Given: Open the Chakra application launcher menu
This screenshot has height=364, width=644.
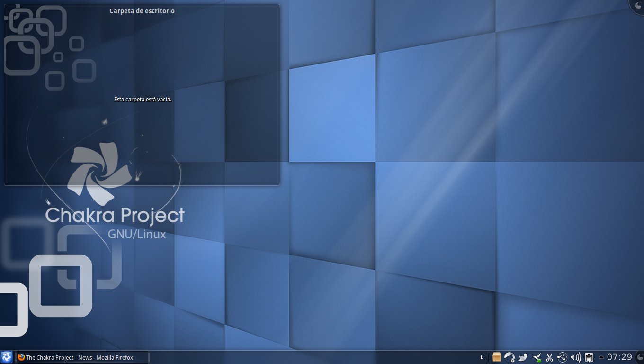Looking at the screenshot, I should click(x=7, y=357).
